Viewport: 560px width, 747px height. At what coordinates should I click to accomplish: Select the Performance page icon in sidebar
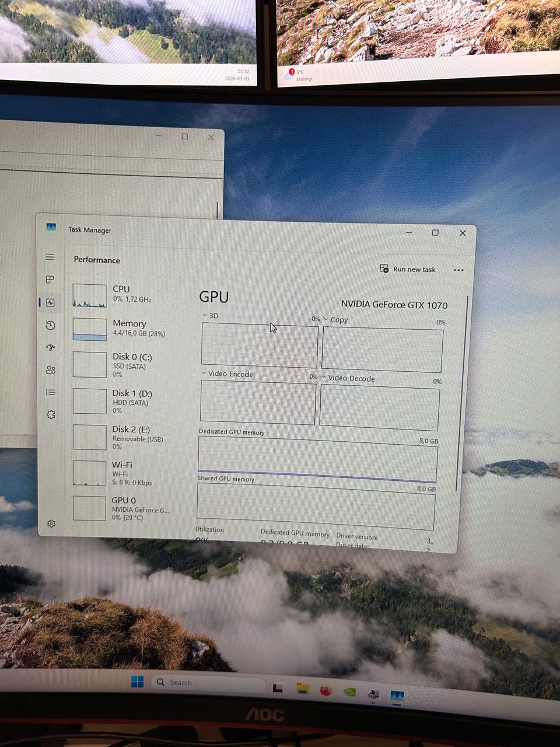click(x=50, y=302)
